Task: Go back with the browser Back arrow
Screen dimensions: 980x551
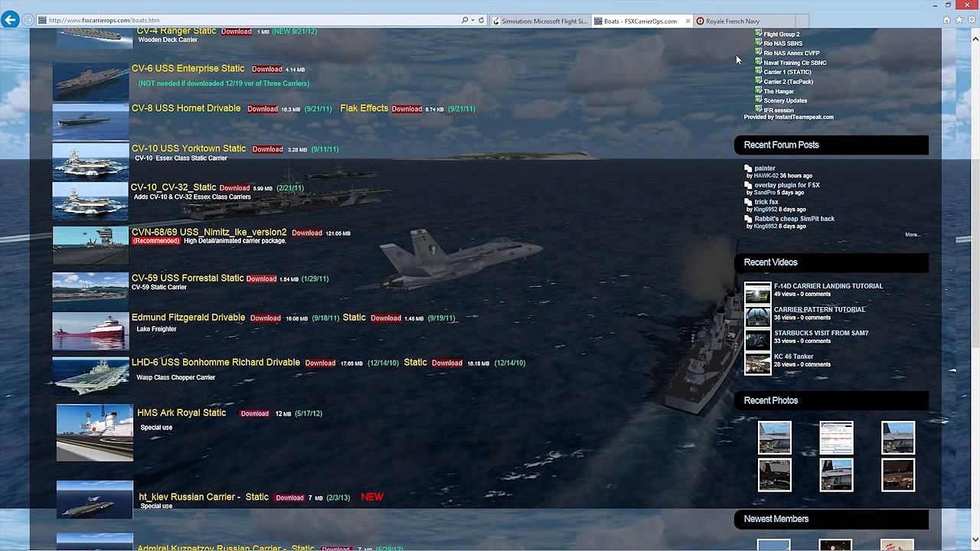Action: tap(10, 19)
